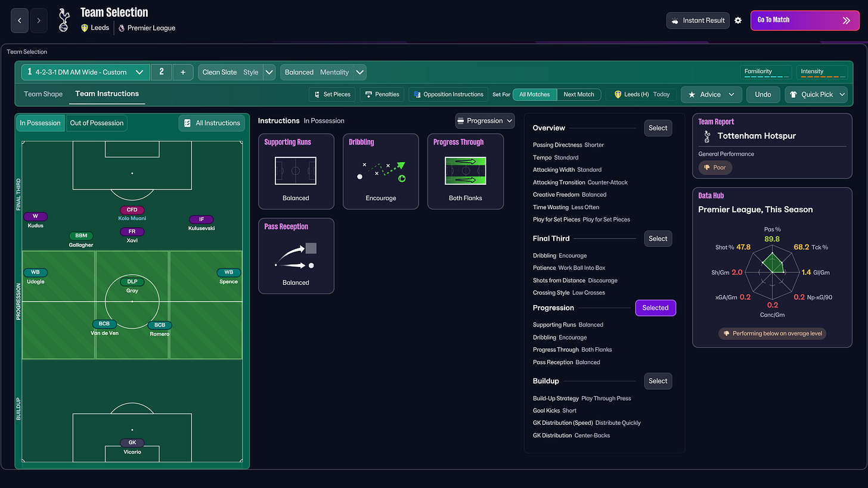Select the Final Third section

pyautogui.click(x=658, y=238)
